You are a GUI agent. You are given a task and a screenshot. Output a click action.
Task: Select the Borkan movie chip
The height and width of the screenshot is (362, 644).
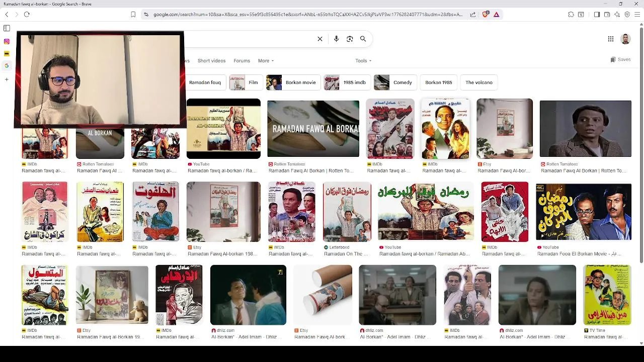click(292, 82)
